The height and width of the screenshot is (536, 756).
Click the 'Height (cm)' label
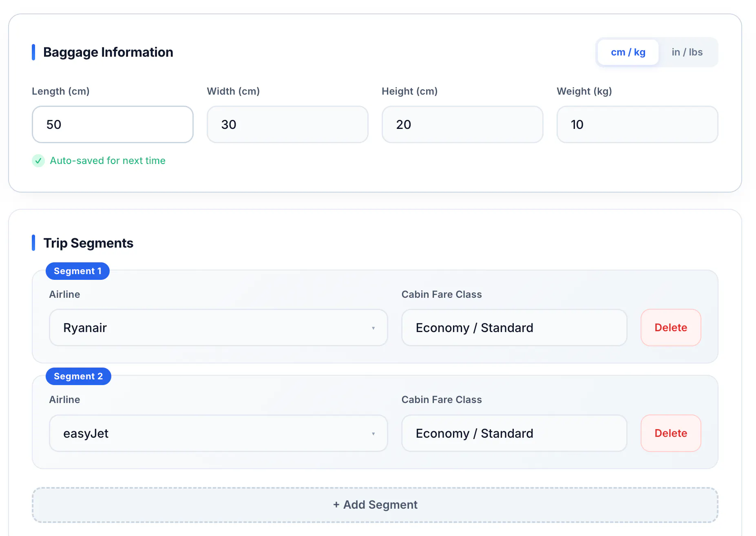tap(409, 91)
